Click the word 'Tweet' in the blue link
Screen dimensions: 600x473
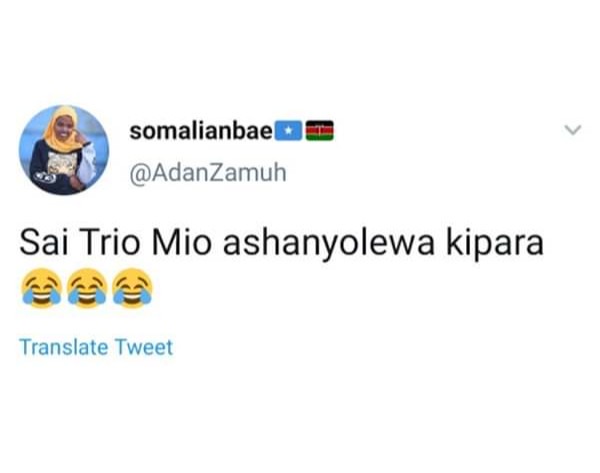[x=144, y=347]
